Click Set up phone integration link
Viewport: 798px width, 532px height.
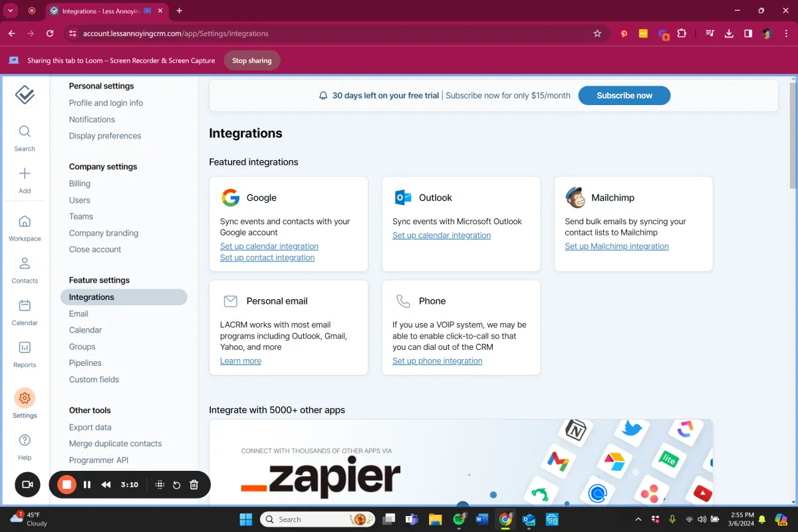438,361
